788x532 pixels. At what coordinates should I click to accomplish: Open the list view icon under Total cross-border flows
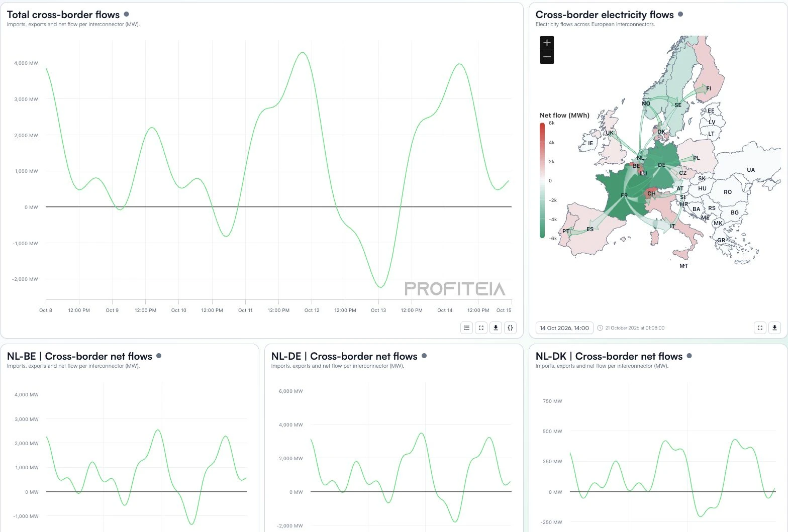pyautogui.click(x=466, y=328)
